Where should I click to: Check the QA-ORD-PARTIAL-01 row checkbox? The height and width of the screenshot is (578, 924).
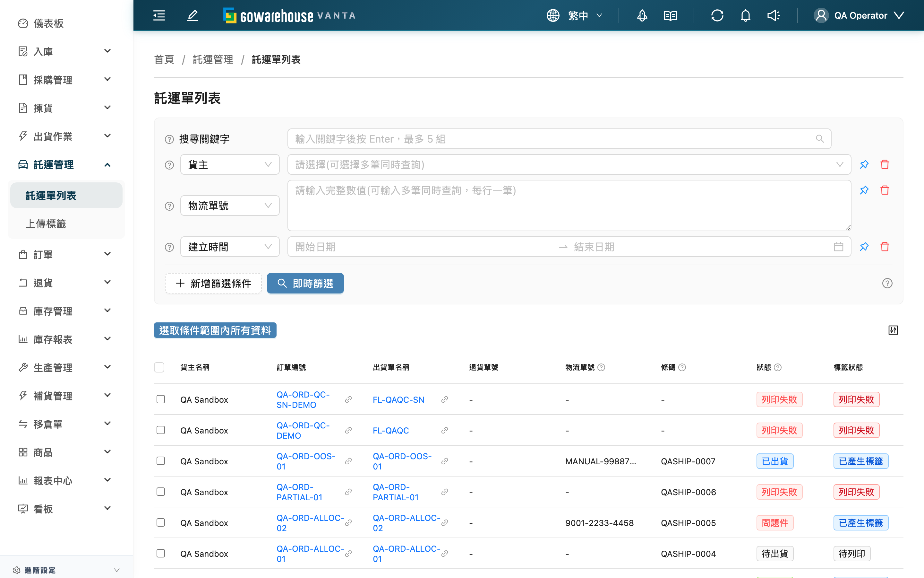coord(161,492)
